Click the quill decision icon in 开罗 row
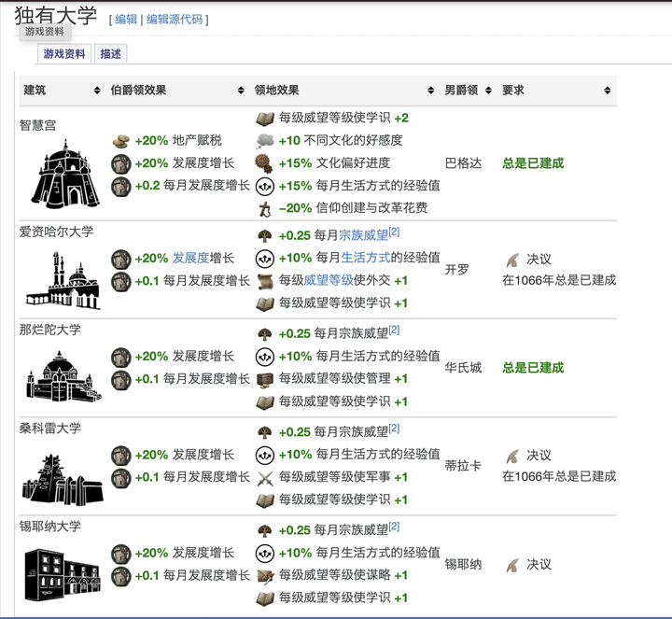The height and width of the screenshot is (619, 672). [512, 260]
